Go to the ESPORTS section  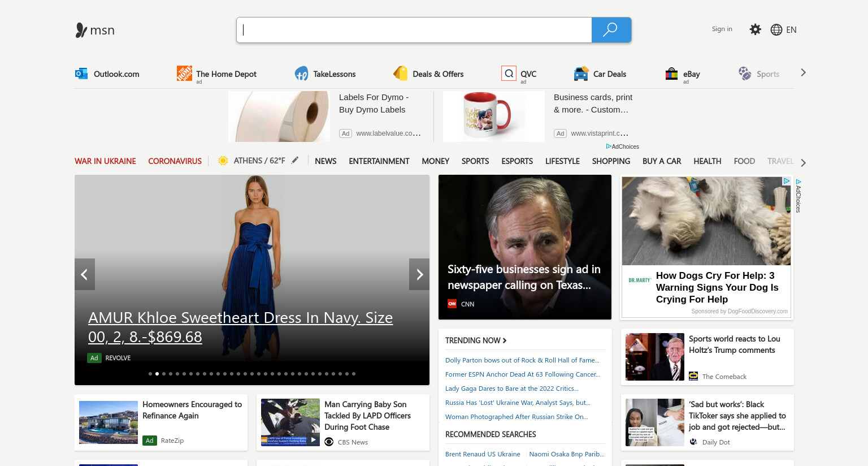pyautogui.click(x=517, y=161)
